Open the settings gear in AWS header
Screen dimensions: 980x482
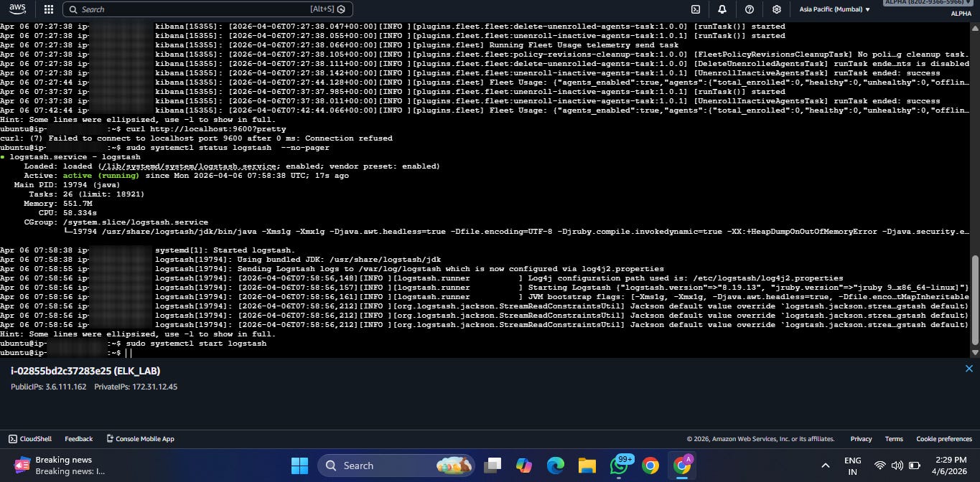[776, 9]
